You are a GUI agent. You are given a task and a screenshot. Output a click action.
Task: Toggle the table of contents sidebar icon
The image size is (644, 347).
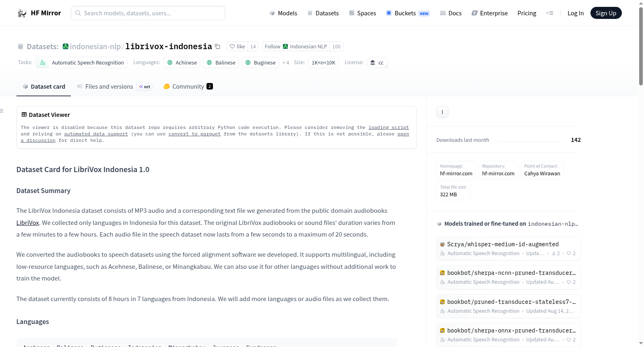(2, 111)
